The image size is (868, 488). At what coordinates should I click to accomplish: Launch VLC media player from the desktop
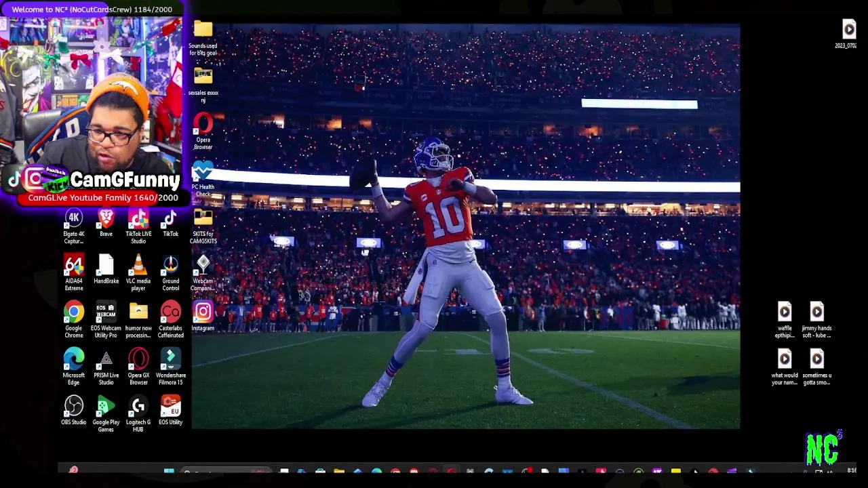[138, 274]
